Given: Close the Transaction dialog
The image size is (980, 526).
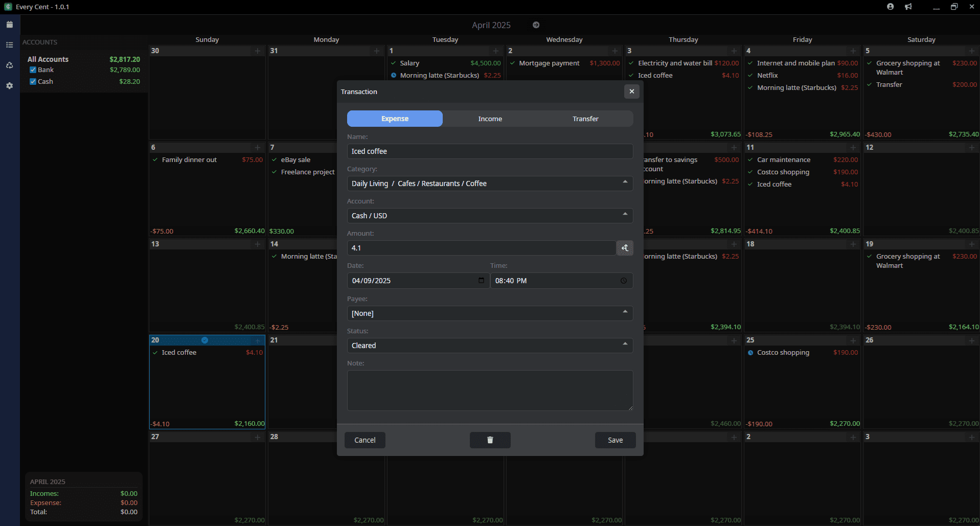Looking at the screenshot, I should 632,92.
